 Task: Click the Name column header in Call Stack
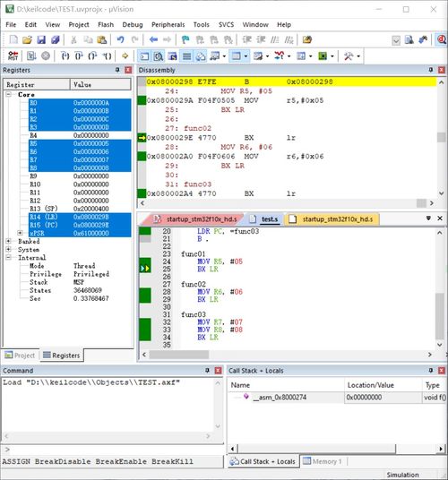coord(287,385)
